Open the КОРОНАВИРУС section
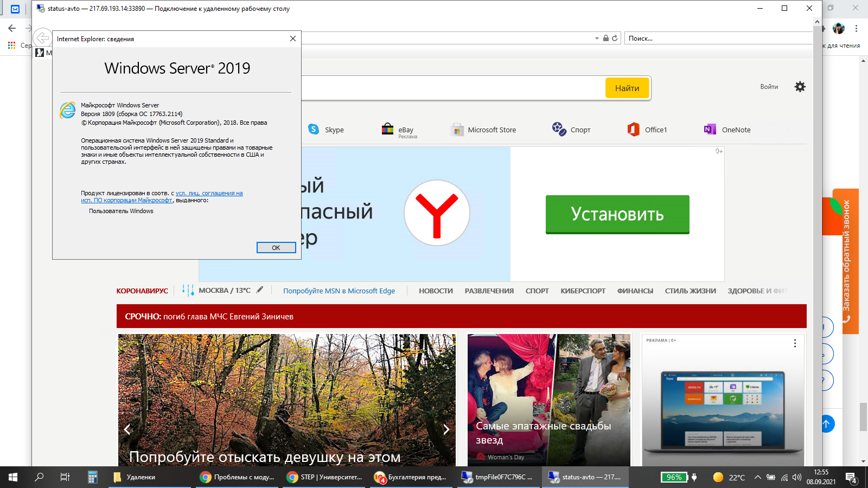 (142, 291)
